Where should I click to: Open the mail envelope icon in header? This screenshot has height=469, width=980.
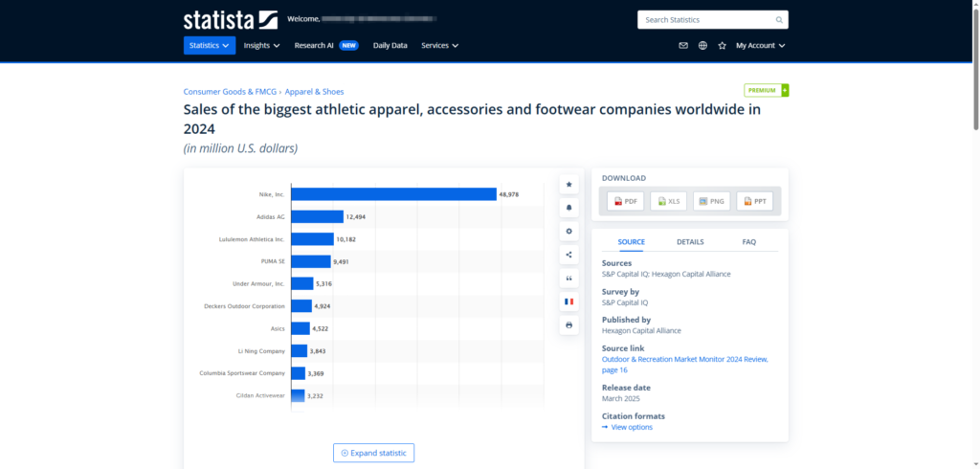pyautogui.click(x=683, y=45)
